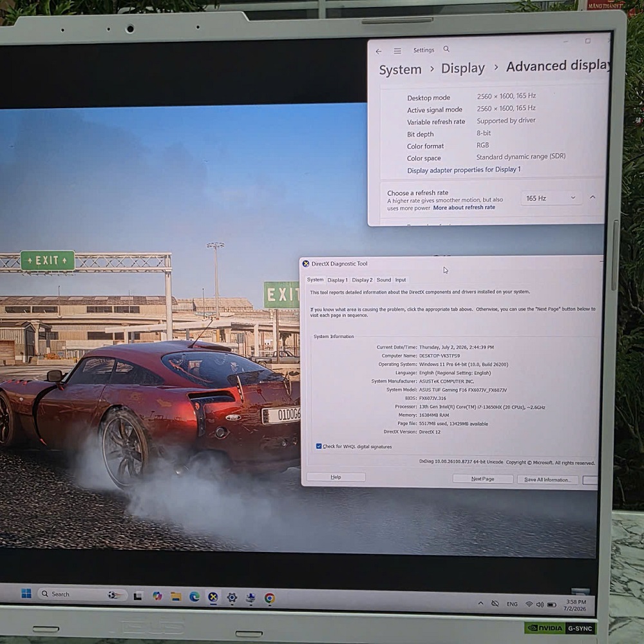644x644 pixels.
Task: Click the taskbar Search box
Action: 82,594
